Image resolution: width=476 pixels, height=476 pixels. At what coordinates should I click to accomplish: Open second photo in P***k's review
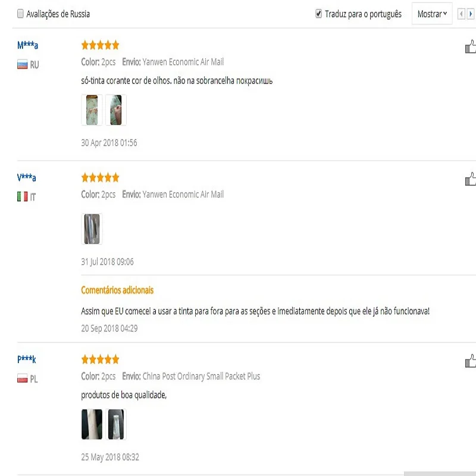(x=115, y=424)
